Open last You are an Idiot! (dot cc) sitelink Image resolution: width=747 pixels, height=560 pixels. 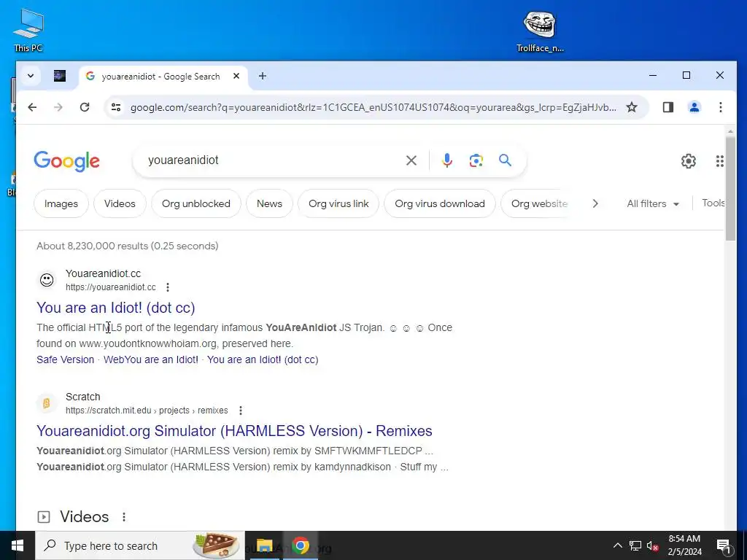tap(263, 359)
